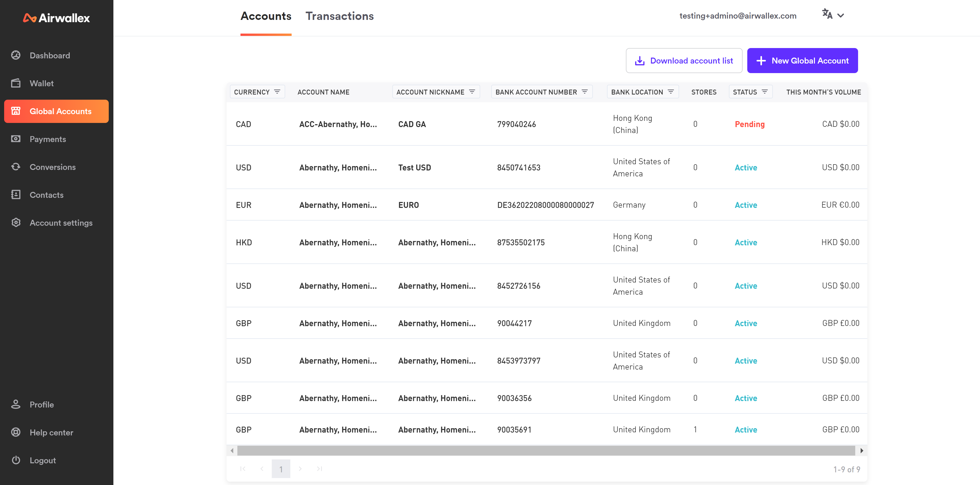Click the Help center lifebuoy icon

[x=16, y=432]
